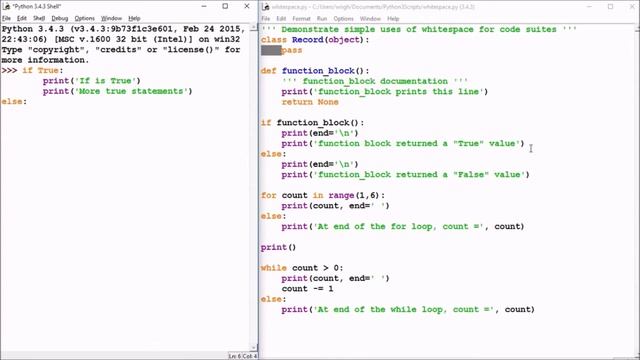Click print('If is True') in shell

click(x=91, y=81)
